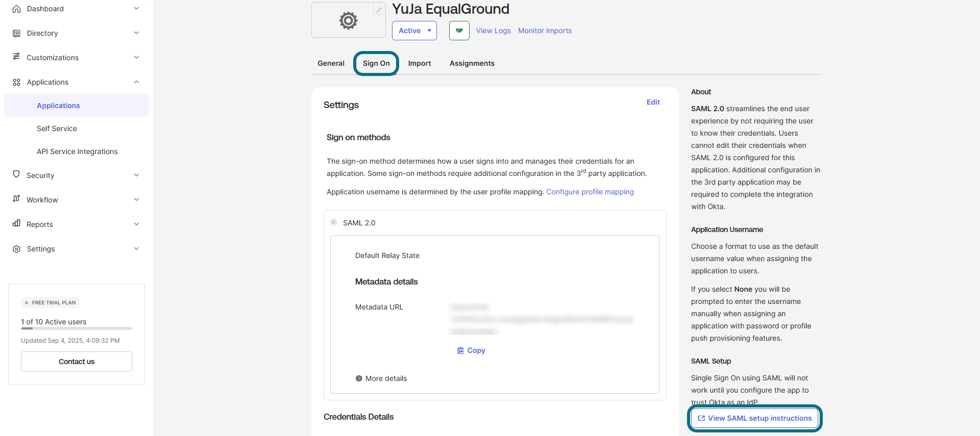Click Edit in Settings panel

653,102
